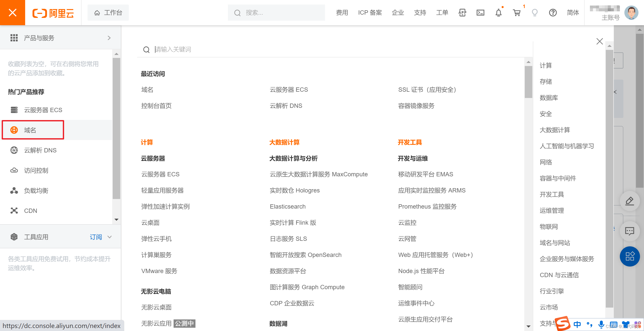Open the ICP 备案 menu item
Viewport: 644px width, 331px height.
coord(370,13)
